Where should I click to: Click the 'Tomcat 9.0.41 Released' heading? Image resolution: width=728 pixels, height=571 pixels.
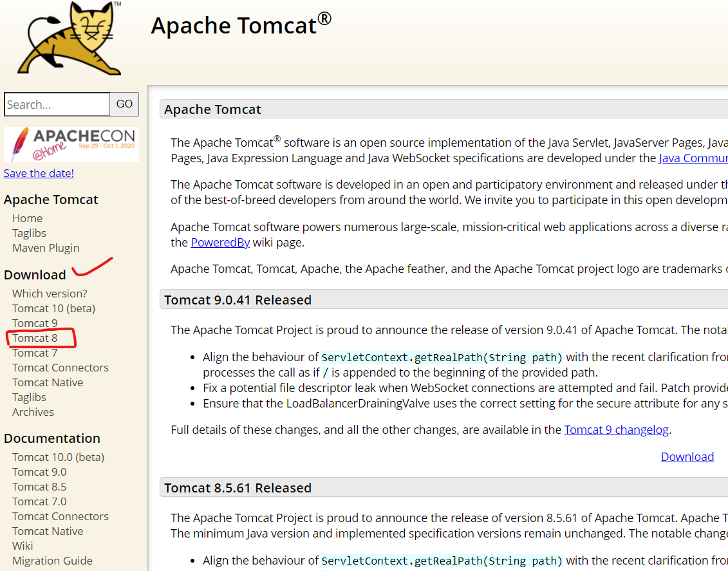pyautogui.click(x=238, y=300)
